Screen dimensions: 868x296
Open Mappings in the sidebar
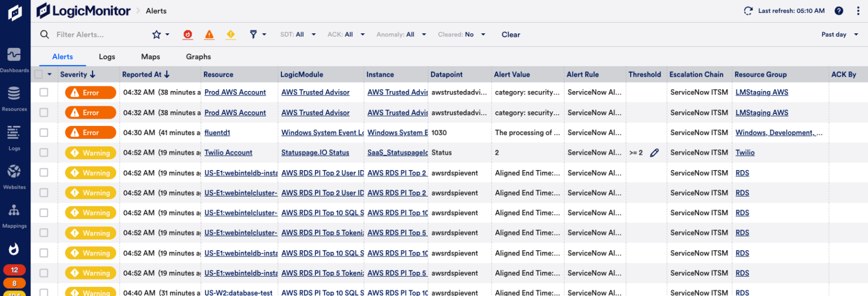[x=14, y=215]
